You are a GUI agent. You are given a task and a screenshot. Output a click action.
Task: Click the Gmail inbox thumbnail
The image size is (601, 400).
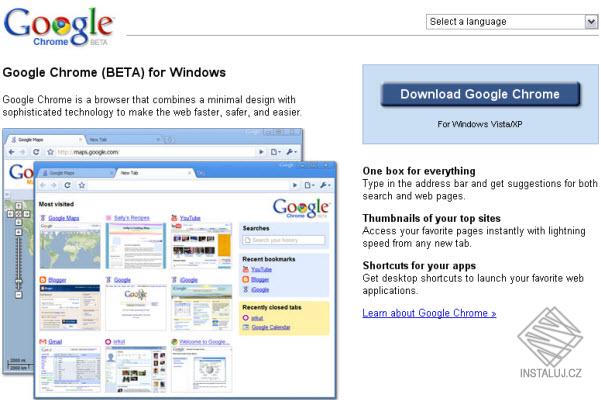70,369
